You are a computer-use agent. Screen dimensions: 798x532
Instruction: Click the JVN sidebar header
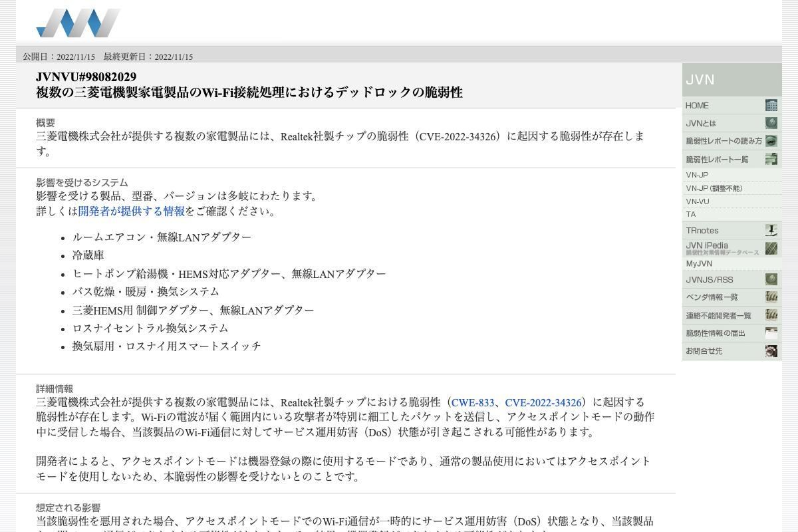click(731, 80)
